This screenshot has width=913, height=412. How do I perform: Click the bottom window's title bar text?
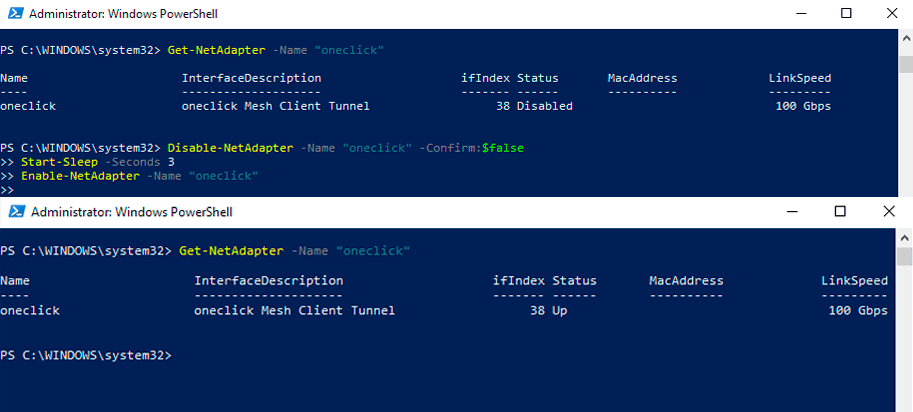(132, 212)
